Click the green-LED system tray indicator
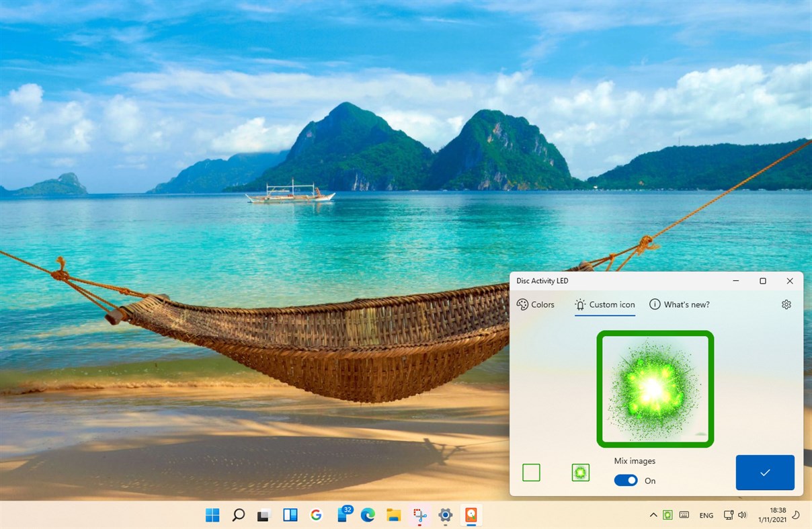This screenshot has height=529, width=812. [x=667, y=514]
